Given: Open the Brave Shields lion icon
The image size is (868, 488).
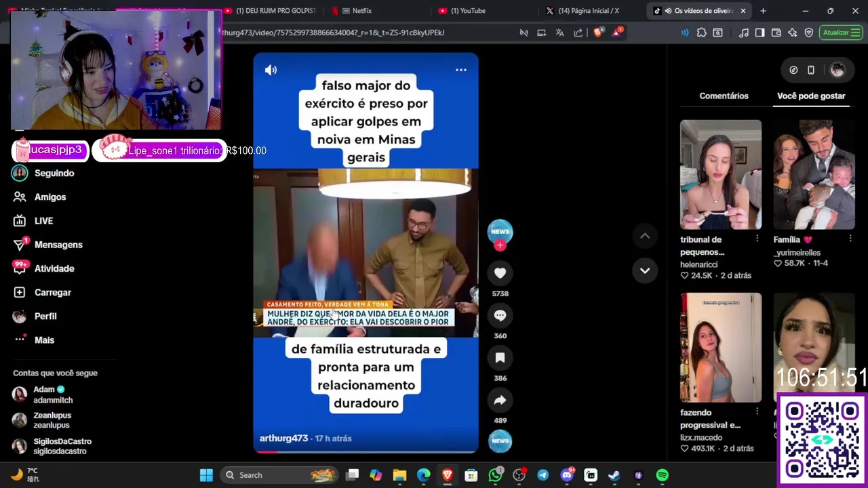Looking at the screenshot, I should click(x=598, y=33).
